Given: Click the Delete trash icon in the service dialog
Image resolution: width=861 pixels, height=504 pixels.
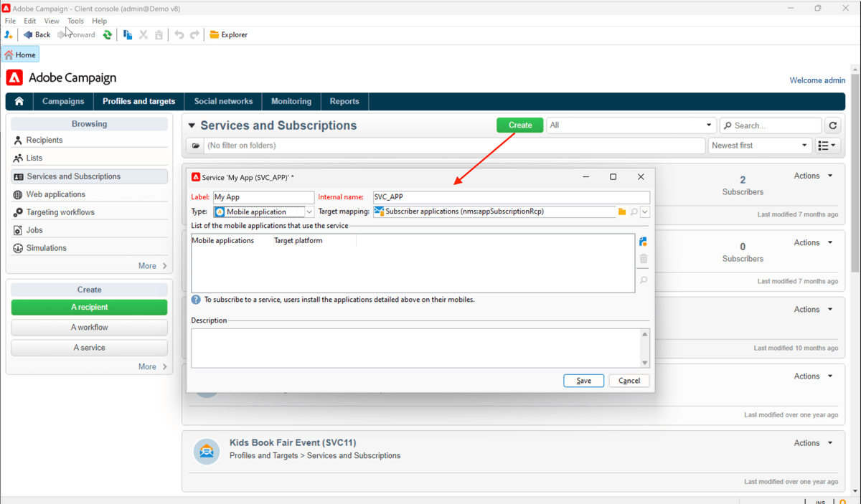Looking at the screenshot, I should pos(643,259).
